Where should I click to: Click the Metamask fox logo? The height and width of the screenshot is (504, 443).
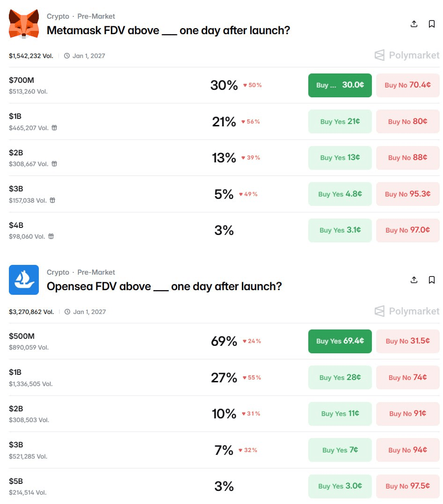point(24,24)
